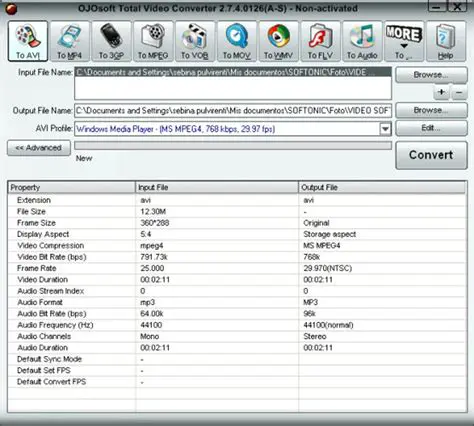Select Video Bit Rate (bps) row

pos(237,257)
